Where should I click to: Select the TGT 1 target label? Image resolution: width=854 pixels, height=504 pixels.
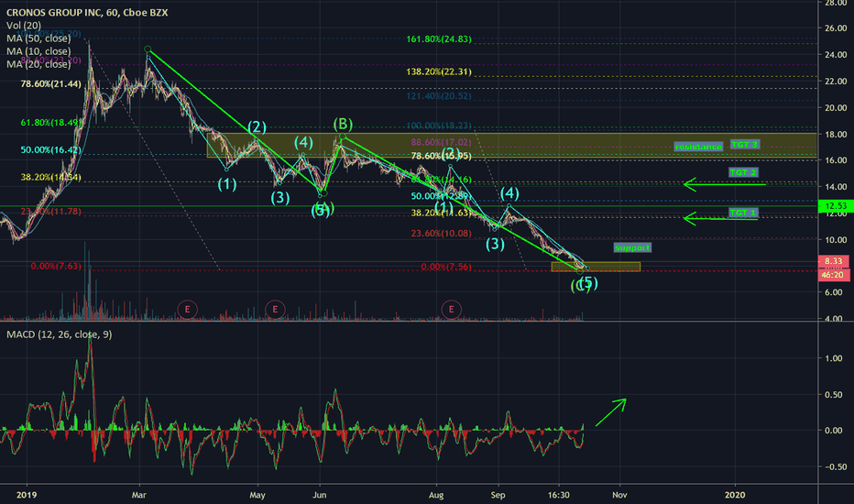(x=743, y=213)
